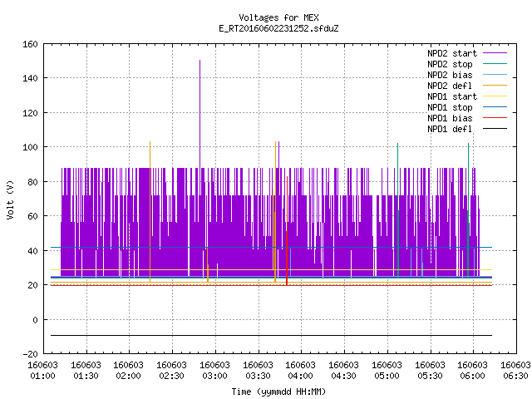Click the orange spike just after 02:00
Viewport: 532px width, 399px height.
150,212
